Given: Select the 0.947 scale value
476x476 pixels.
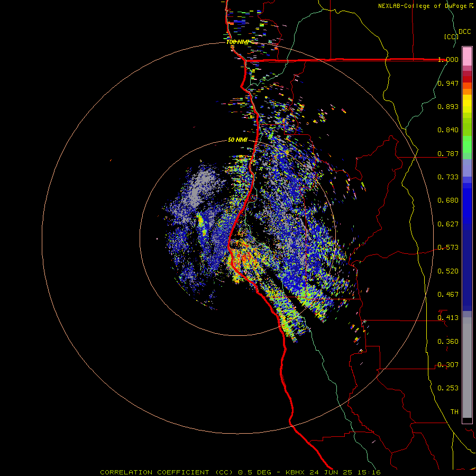Looking at the screenshot, I should click(448, 83).
